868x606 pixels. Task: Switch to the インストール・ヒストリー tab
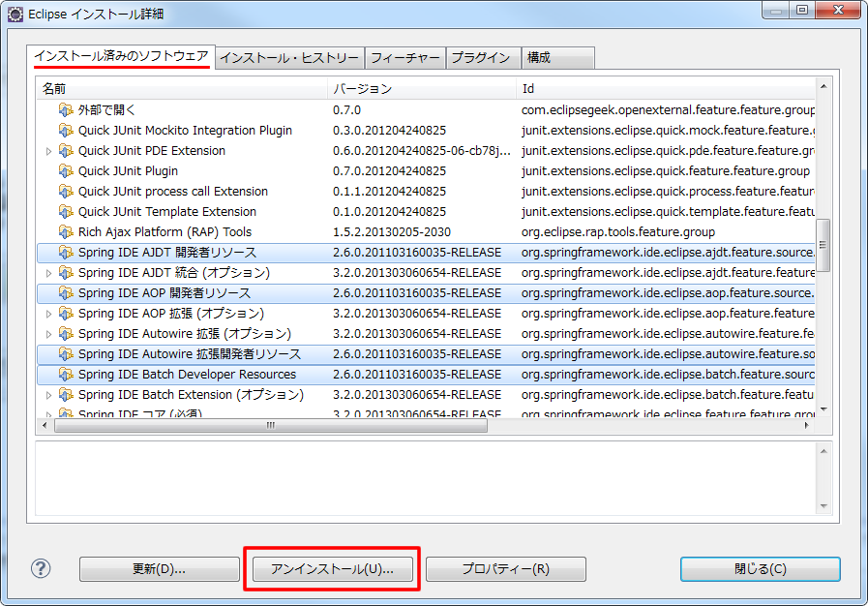coord(289,58)
